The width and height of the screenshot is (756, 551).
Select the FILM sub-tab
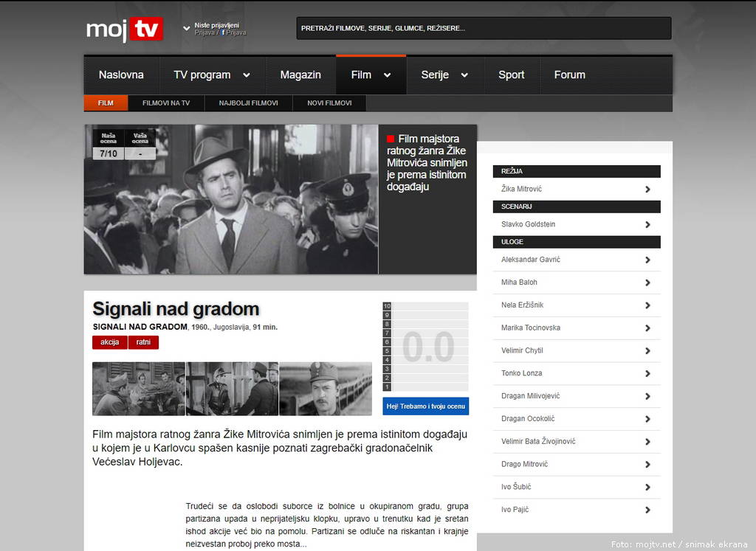[x=106, y=103]
